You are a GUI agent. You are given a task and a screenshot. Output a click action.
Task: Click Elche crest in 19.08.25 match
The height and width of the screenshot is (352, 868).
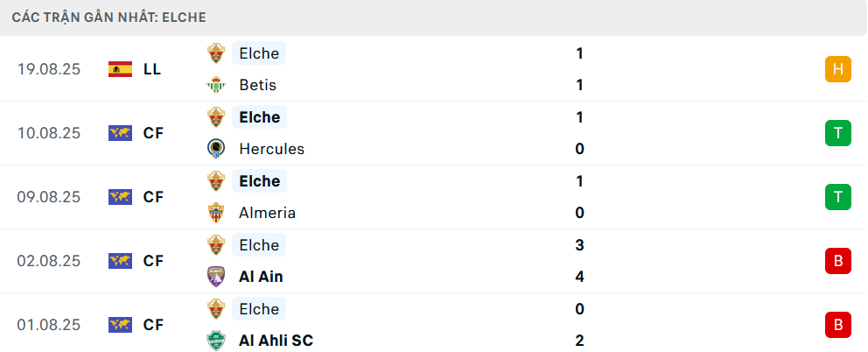216,53
